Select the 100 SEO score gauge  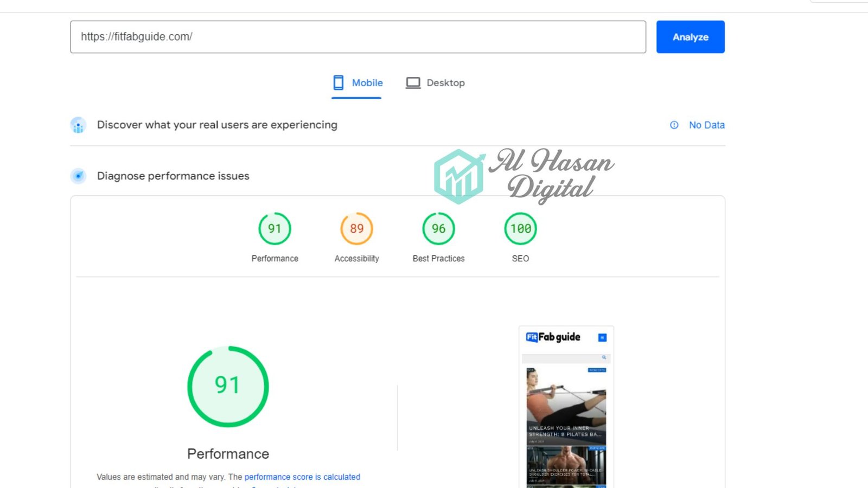coord(520,228)
